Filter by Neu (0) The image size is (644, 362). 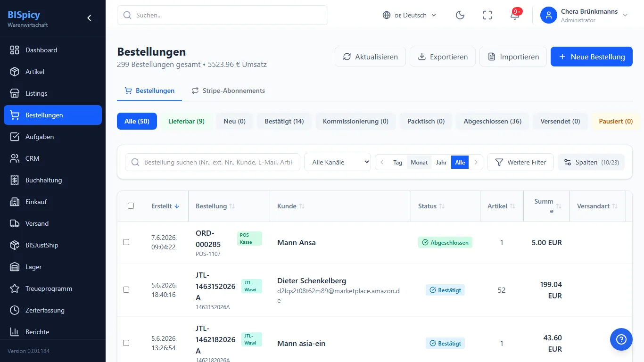(234, 121)
